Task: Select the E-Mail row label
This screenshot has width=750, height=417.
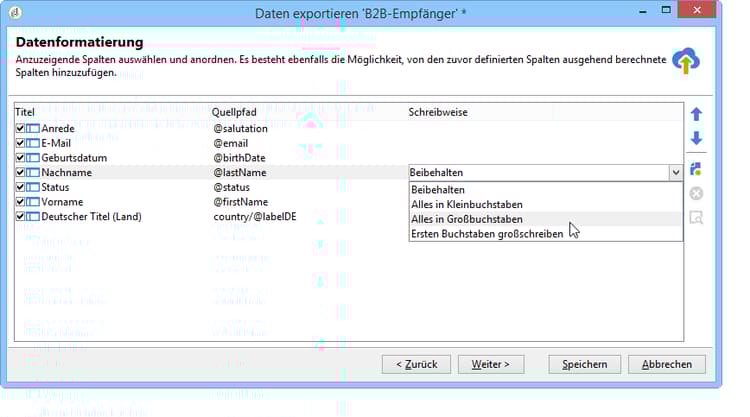Action: point(56,143)
